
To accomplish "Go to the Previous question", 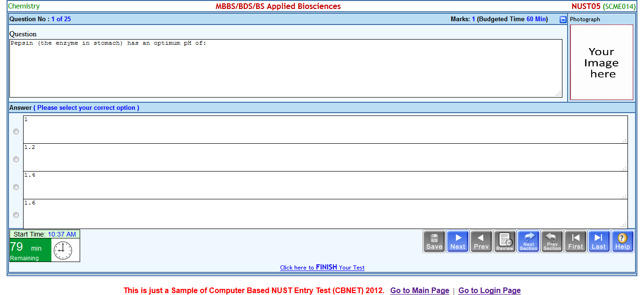I will pos(481,241).
